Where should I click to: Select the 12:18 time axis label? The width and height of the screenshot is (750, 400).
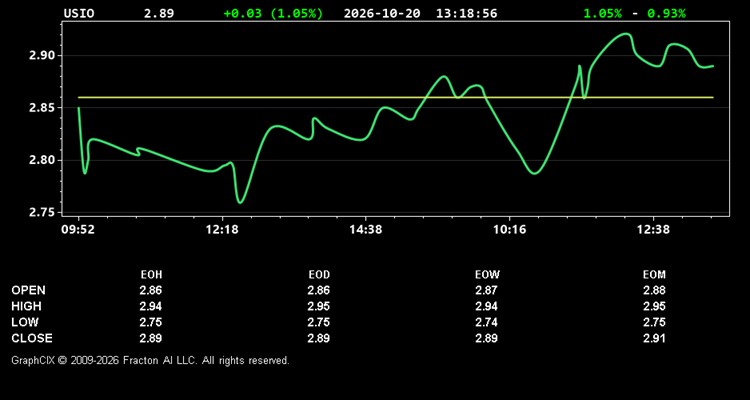tap(222, 230)
